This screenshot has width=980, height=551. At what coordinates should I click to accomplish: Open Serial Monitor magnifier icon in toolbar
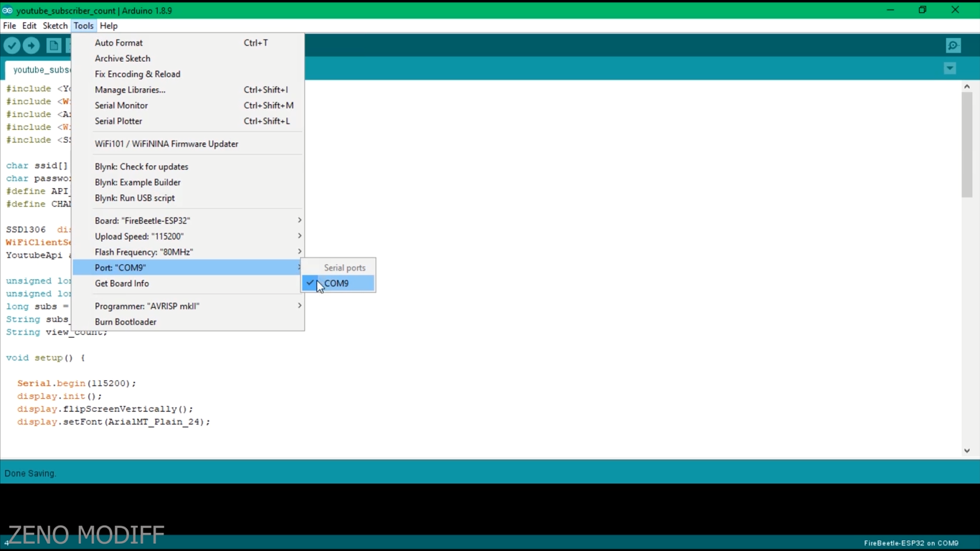953,46
